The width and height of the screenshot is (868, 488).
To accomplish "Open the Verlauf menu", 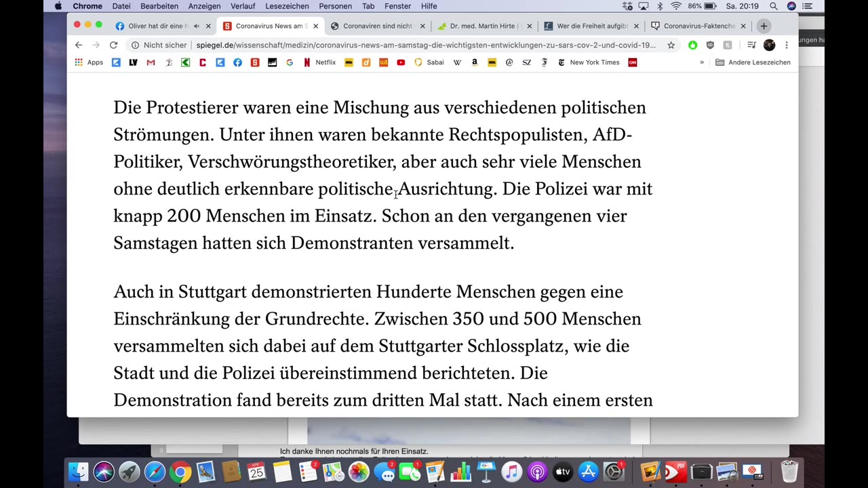I will point(243,6).
